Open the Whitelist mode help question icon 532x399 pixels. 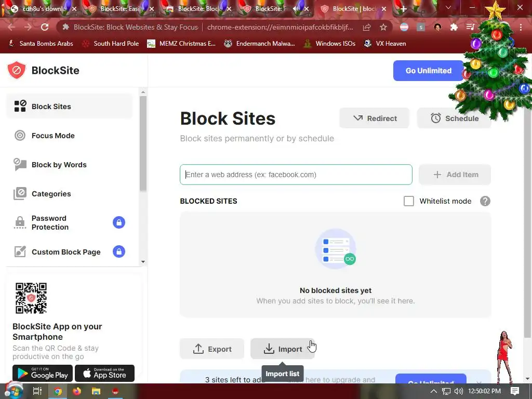coord(485,201)
